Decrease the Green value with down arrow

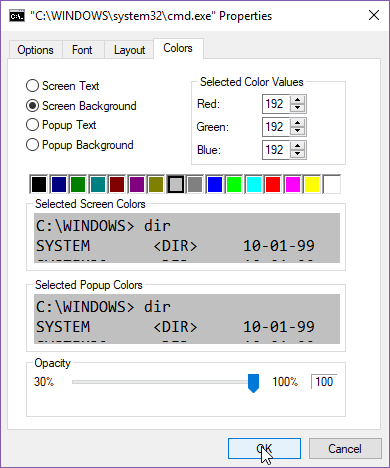(x=297, y=131)
